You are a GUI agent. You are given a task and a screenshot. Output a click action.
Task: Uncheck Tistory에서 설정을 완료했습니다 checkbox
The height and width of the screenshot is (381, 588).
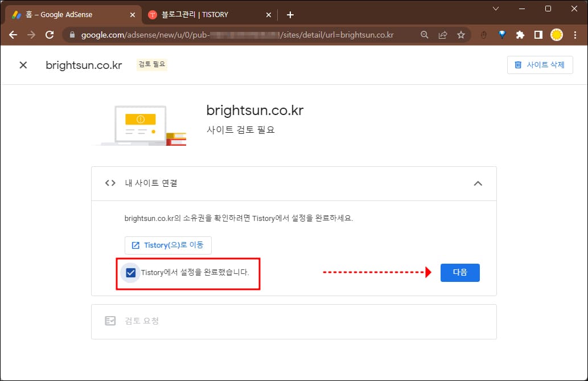pyautogui.click(x=130, y=273)
